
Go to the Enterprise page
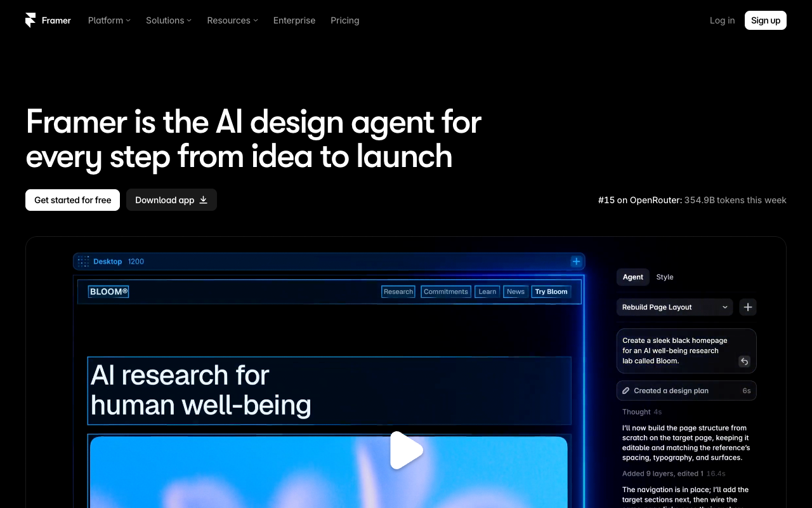tap(294, 20)
